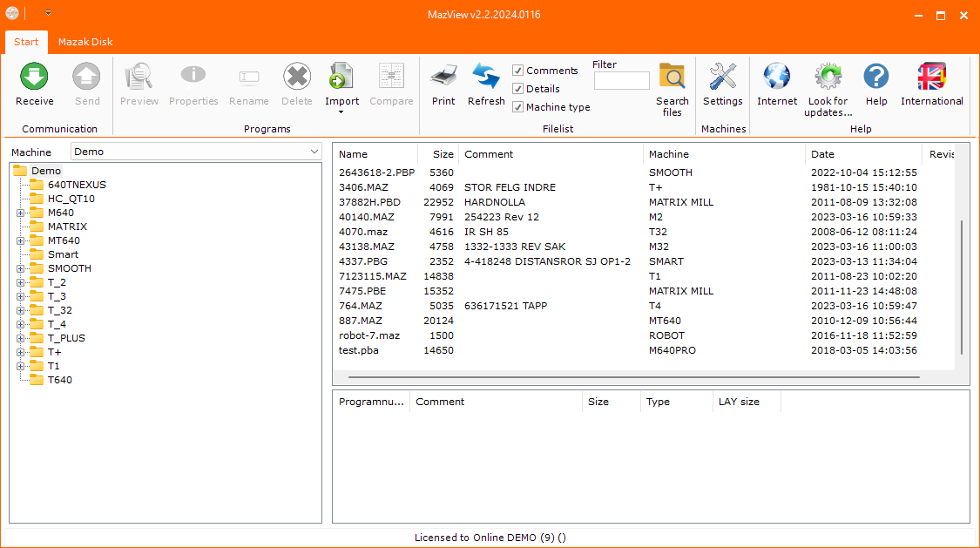
Task: Expand the SMOOTH folder node
Action: coord(21,268)
